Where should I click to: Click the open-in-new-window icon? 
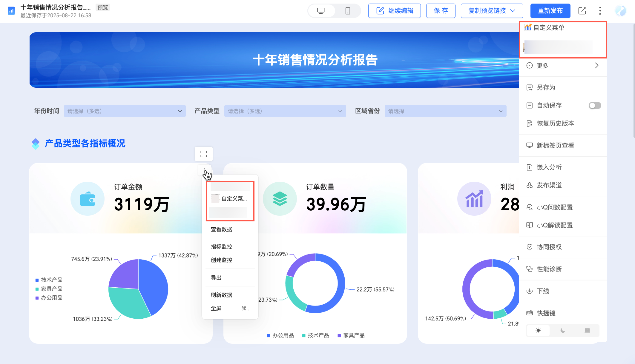[582, 11]
